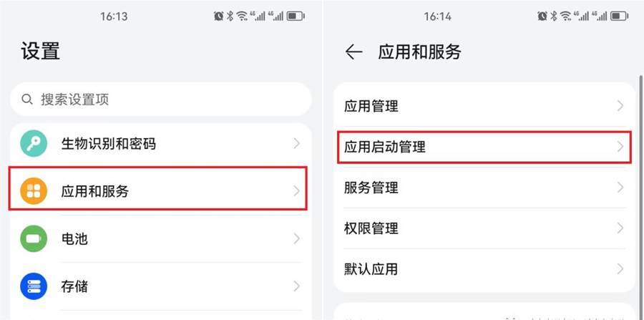Select the 服务管理 menu entry
Viewport: 644px width, 320px height.
tap(372, 188)
